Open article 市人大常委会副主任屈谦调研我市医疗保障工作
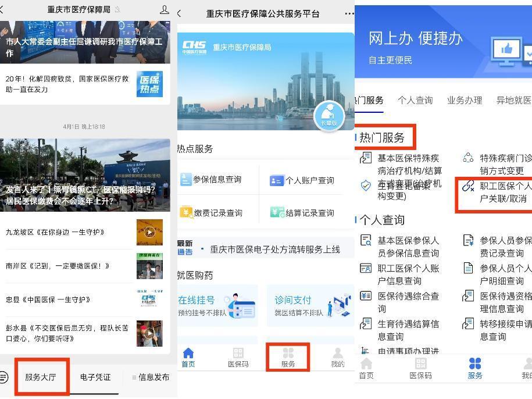Viewport: 532px width, 399px height. [x=85, y=42]
